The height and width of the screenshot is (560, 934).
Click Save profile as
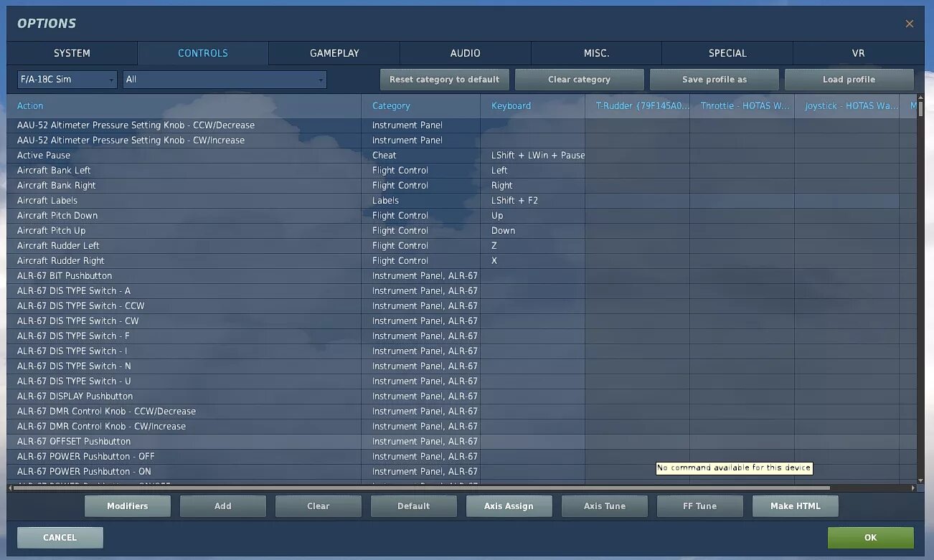pyautogui.click(x=714, y=80)
